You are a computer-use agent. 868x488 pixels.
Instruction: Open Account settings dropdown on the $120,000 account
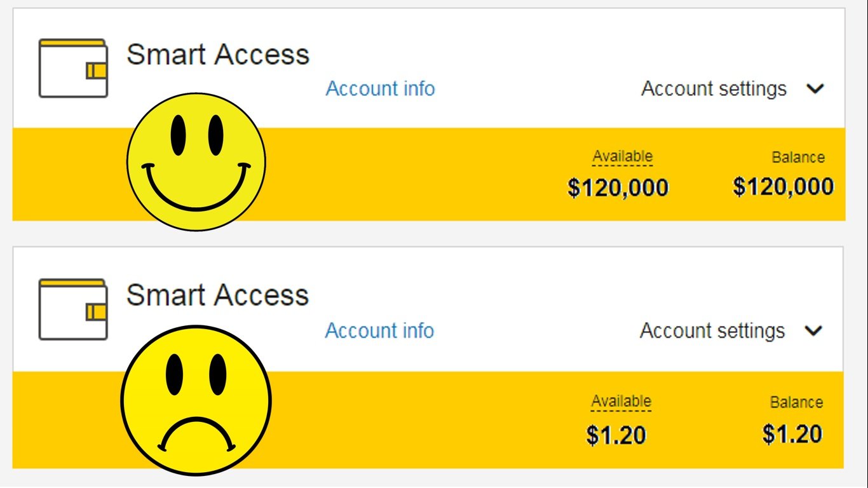click(x=714, y=88)
